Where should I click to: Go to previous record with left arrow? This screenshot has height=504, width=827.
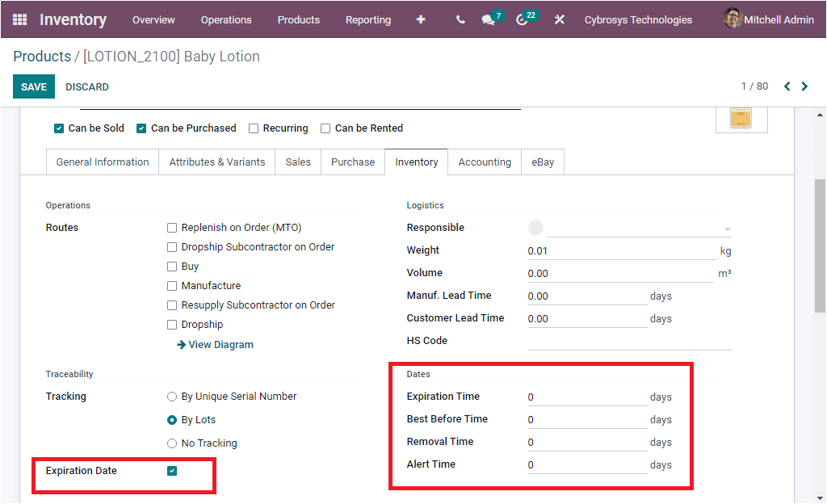(x=787, y=86)
